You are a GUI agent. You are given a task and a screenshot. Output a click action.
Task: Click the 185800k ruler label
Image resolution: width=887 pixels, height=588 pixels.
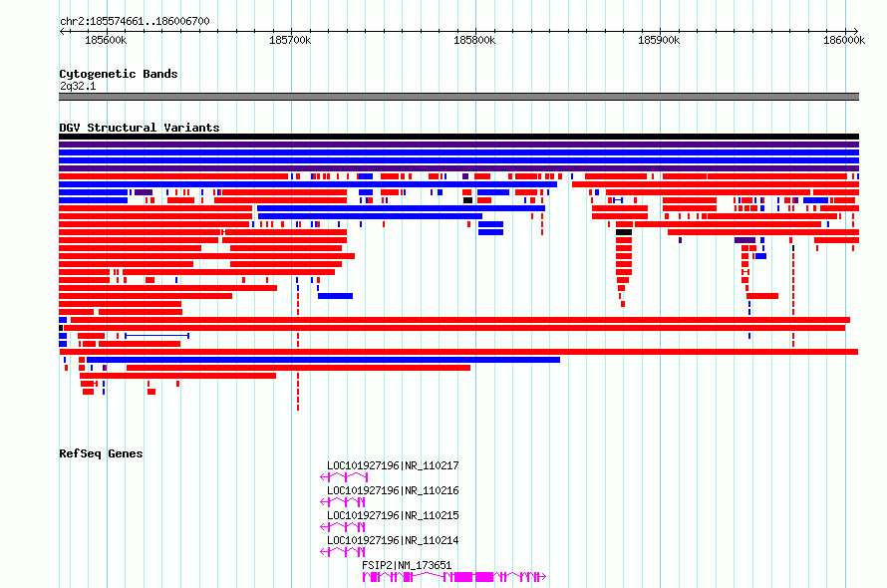click(474, 40)
